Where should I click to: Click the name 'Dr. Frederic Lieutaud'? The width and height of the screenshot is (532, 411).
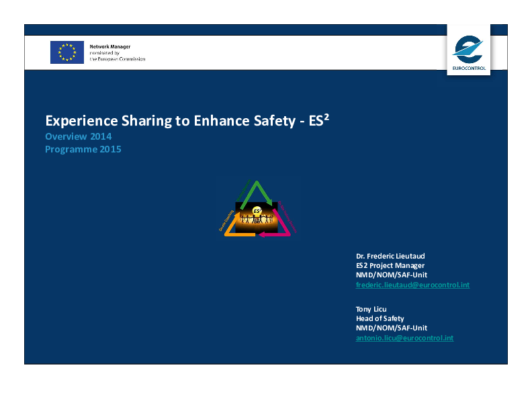(390, 256)
